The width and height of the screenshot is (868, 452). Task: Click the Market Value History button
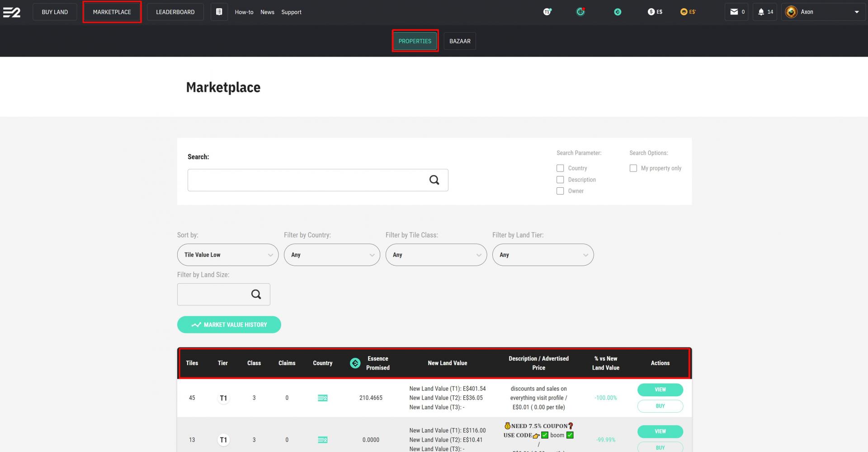(x=229, y=324)
